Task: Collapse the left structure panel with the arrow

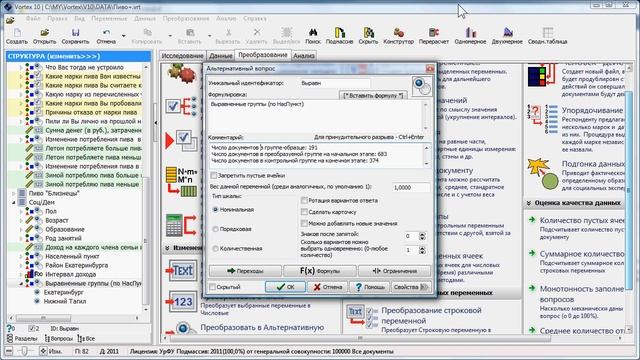Action: pos(156,122)
